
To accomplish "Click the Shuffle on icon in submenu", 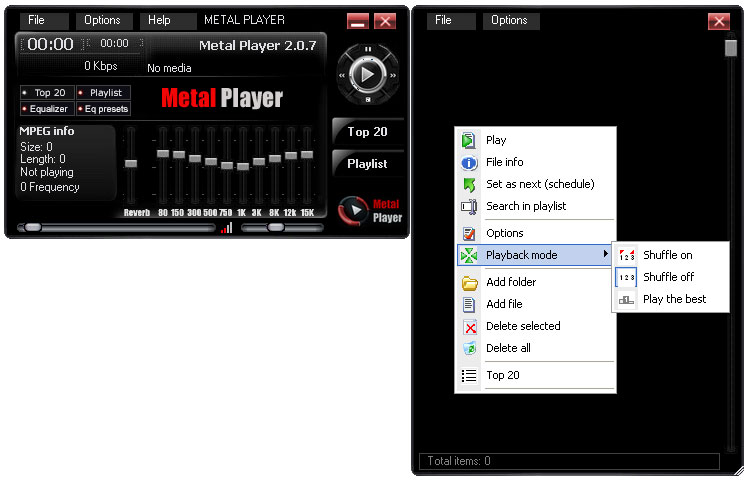I will tap(626, 255).
